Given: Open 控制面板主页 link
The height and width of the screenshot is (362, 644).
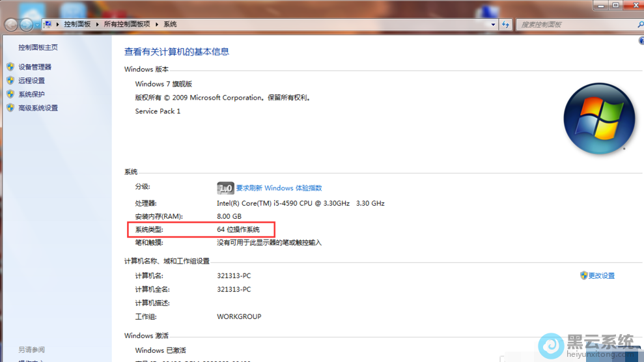Looking at the screenshot, I should [x=38, y=48].
